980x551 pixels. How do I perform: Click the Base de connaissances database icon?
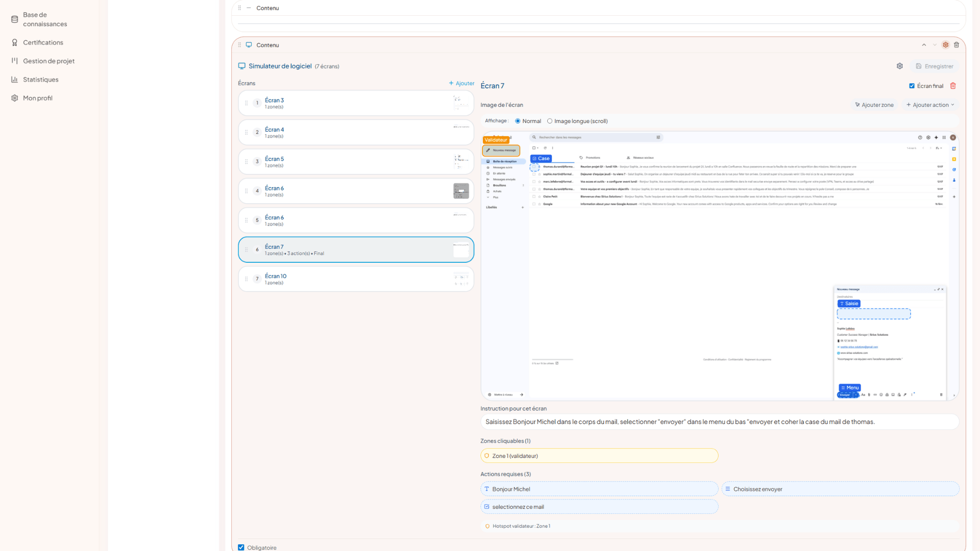[15, 19]
